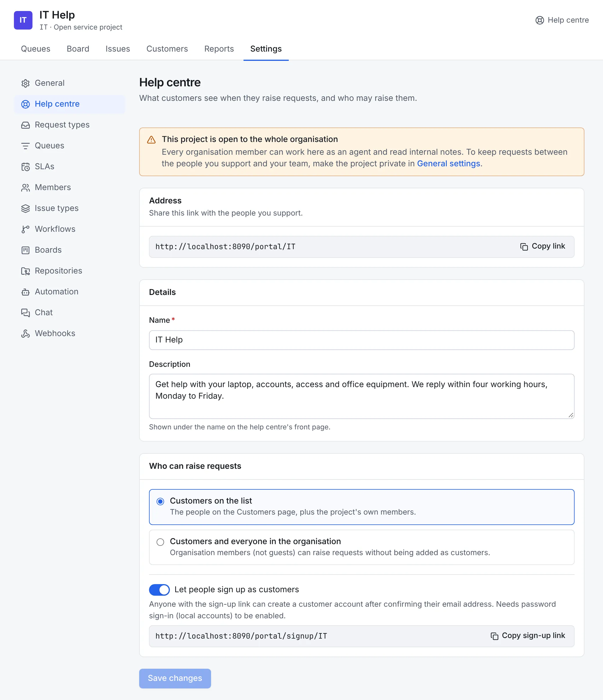603x700 pixels.
Task: Open the Issues tab
Action: [x=118, y=49]
